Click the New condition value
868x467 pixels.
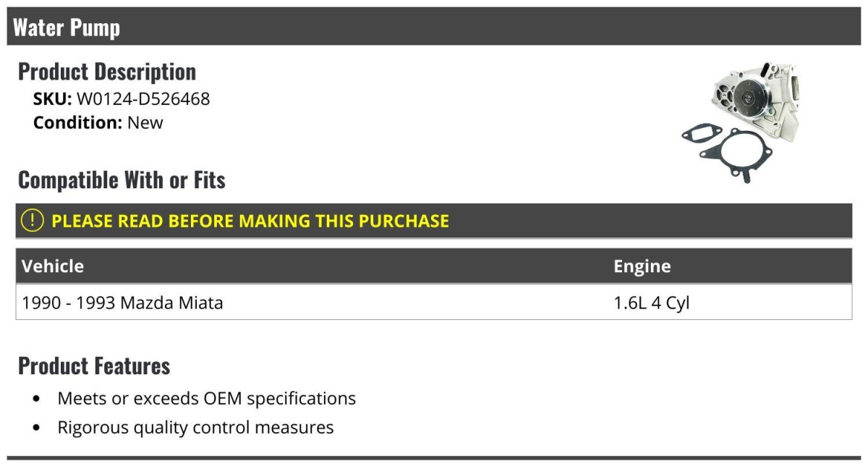tap(145, 122)
